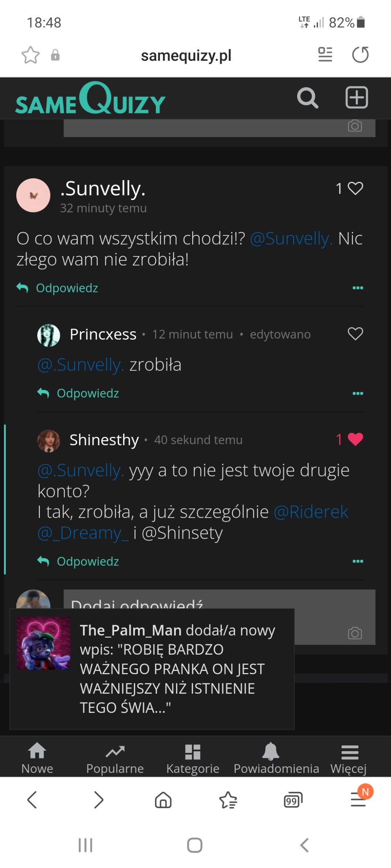The image size is (391, 868).
Task: Tap the samequizy.pl address bar
Action: click(186, 56)
